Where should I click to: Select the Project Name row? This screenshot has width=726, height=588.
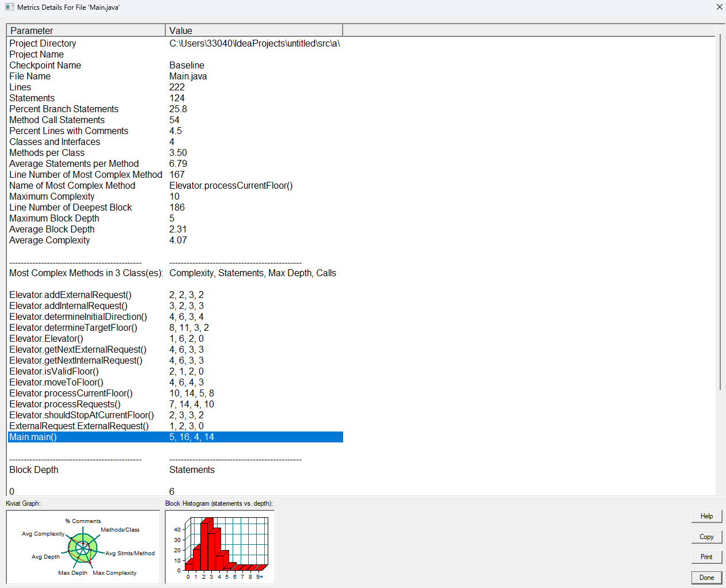click(x=176, y=55)
